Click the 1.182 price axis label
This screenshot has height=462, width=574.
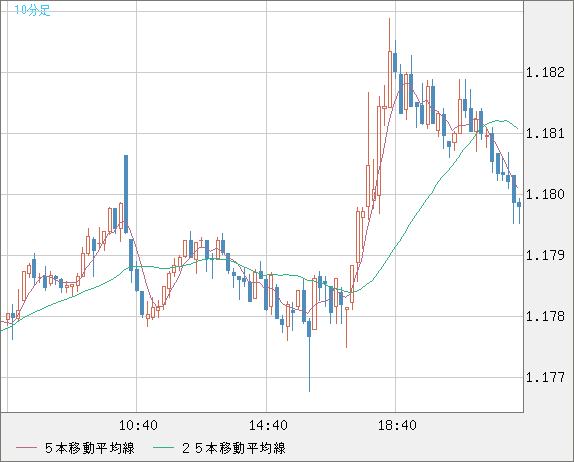pyautogui.click(x=545, y=72)
